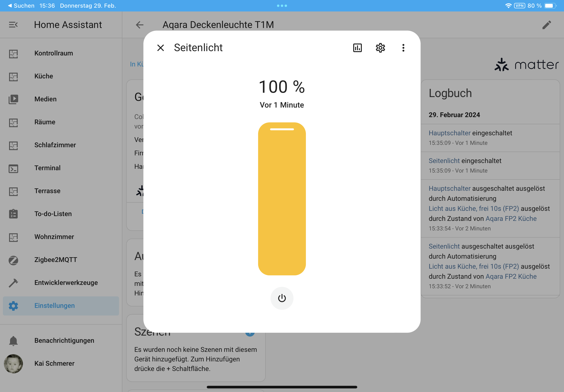
Task: Toggle Seitenlicht power button
Action: coord(282,298)
